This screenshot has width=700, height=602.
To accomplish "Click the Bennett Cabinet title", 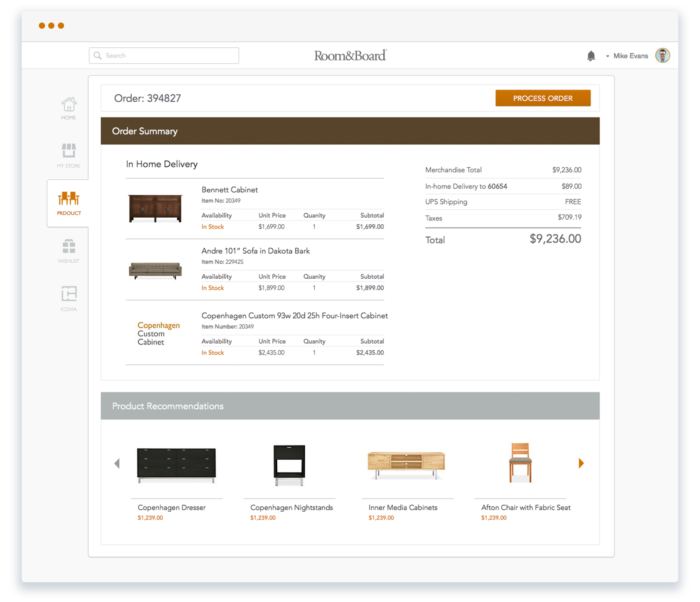I will coord(230,190).
